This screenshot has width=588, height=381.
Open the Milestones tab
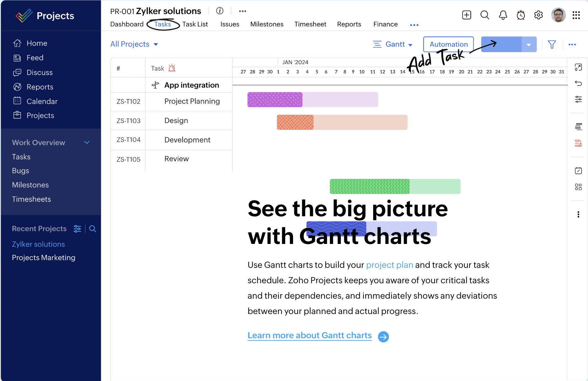coord(267,24)
